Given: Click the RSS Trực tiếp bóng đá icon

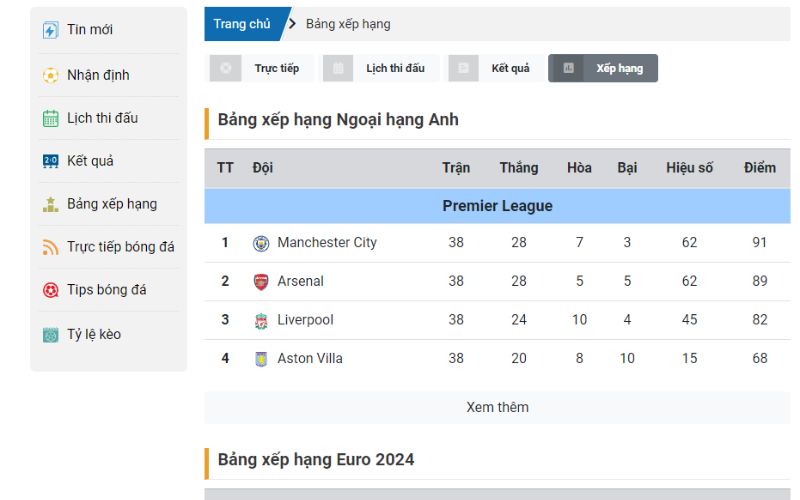Looking at the screenshot, I should tap(50, 247).
